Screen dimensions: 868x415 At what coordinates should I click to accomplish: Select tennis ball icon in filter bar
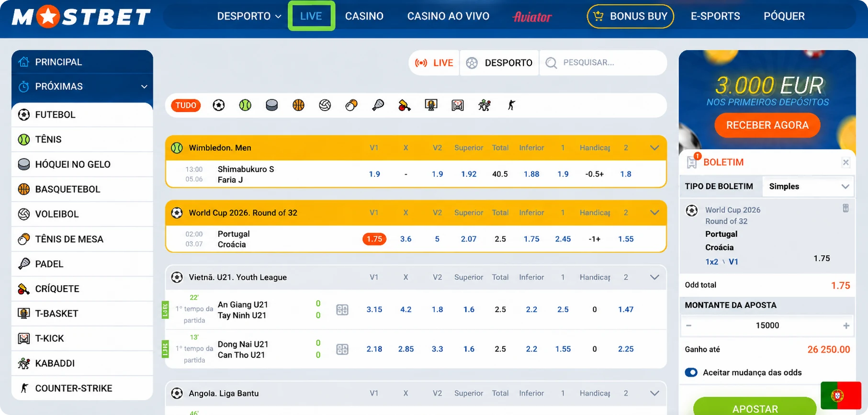click(245, 105)
